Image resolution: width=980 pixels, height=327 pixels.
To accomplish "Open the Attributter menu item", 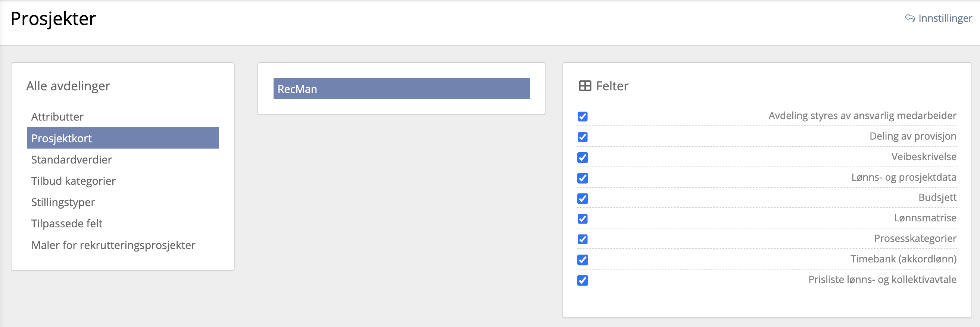I will 57,117.
